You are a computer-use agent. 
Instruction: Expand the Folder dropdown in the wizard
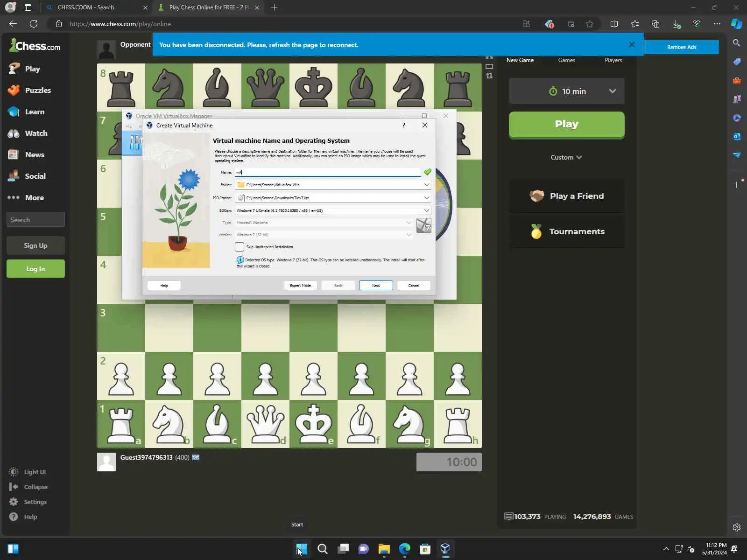[427, 185]
